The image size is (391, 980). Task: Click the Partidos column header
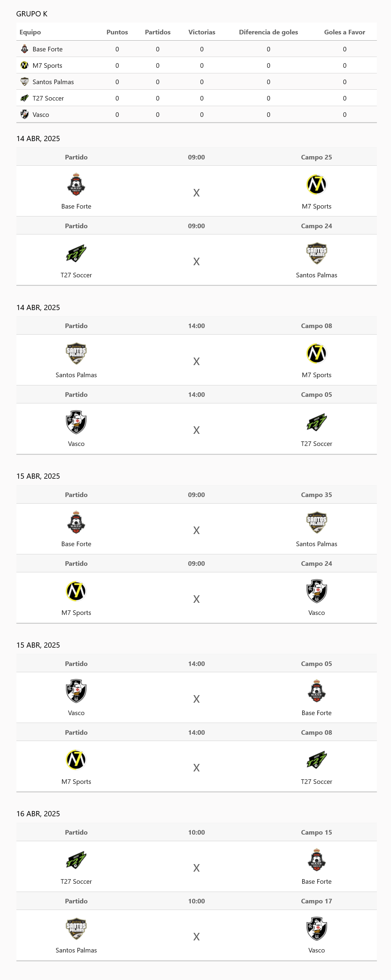click(158, 32)
